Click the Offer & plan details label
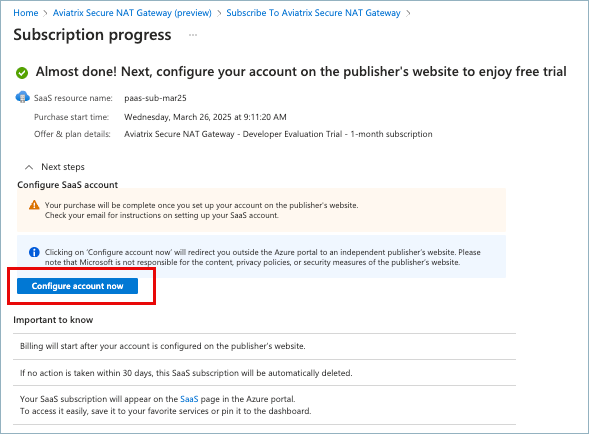This screenshot has height=434, width=589. [x=72, y=134]
